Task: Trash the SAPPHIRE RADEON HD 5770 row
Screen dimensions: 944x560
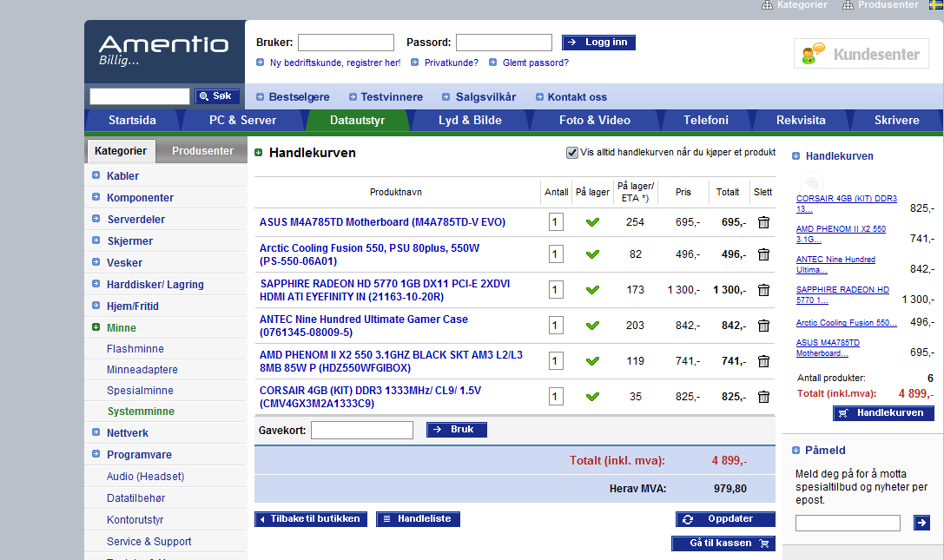Action: [x=763, y=290]
